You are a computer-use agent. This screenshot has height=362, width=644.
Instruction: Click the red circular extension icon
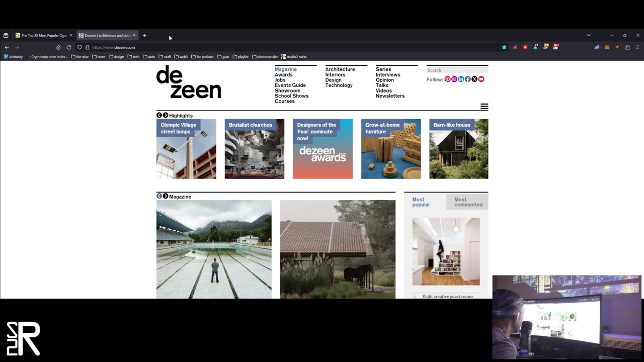(x=525, y=47)
